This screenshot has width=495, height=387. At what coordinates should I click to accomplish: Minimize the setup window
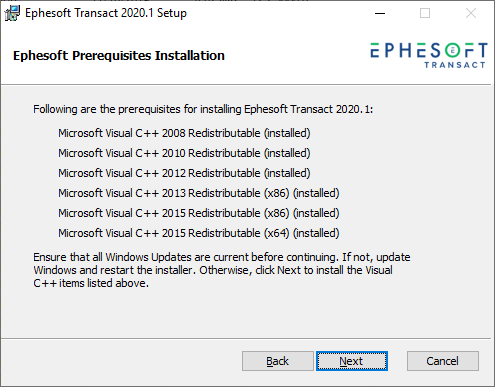(380, 13)
